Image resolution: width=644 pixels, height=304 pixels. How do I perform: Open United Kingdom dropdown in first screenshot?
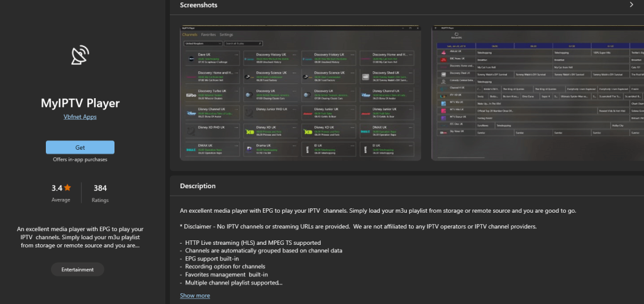point(203,44)
